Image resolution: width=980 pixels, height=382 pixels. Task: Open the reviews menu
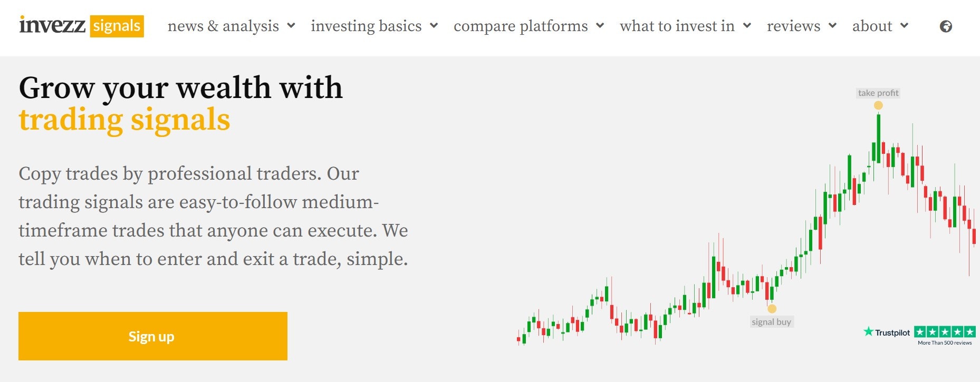point(802,26)
